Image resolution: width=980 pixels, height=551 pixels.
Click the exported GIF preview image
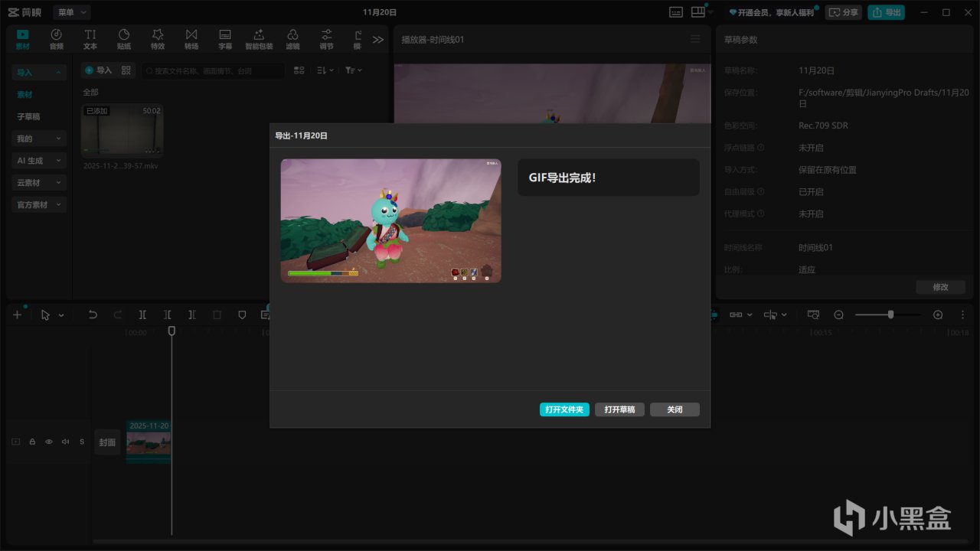(x=391, y=220)
